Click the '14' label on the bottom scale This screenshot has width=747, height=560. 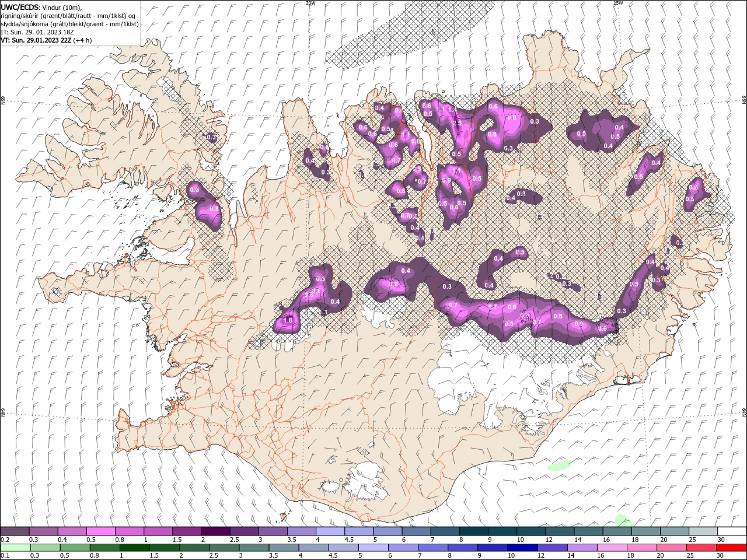click(570, 556)
